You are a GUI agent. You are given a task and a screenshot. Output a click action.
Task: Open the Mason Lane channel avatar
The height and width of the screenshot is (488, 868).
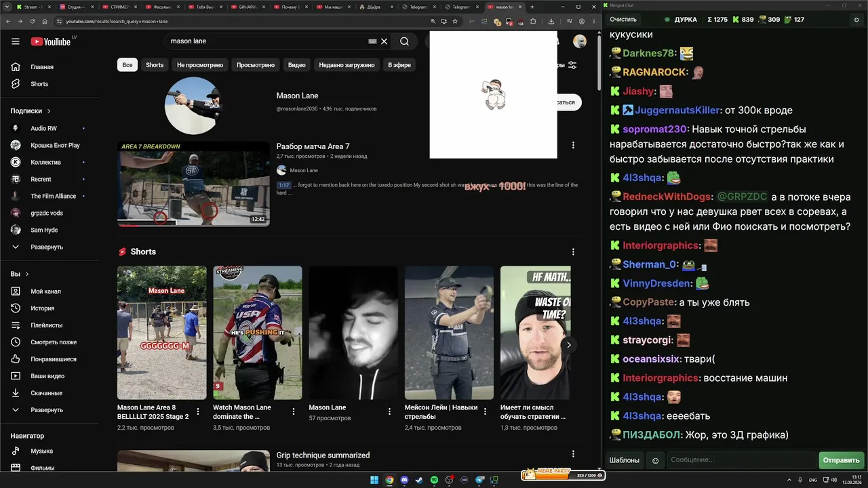point(193,106)
